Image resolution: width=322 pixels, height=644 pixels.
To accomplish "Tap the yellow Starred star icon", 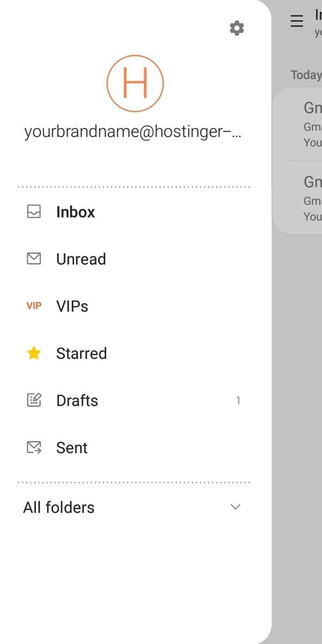I will point(34,353).
